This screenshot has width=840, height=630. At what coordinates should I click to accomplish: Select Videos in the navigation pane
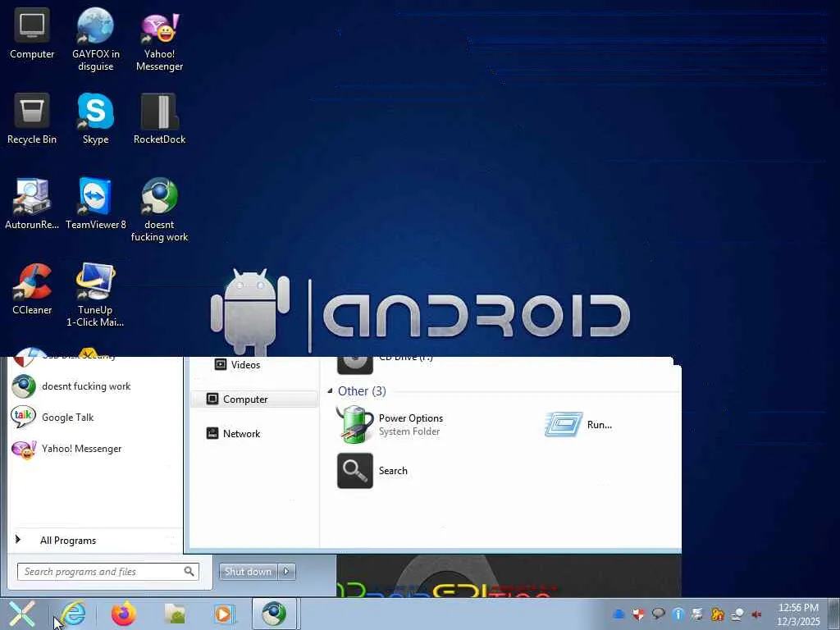237,365
